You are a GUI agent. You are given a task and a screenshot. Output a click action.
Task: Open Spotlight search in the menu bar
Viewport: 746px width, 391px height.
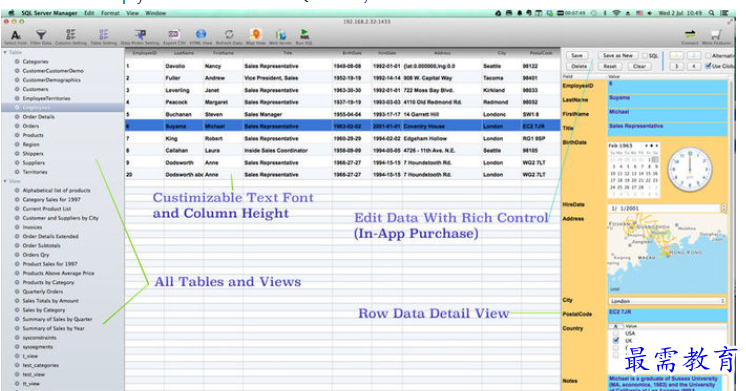click(x=711, y=13)
